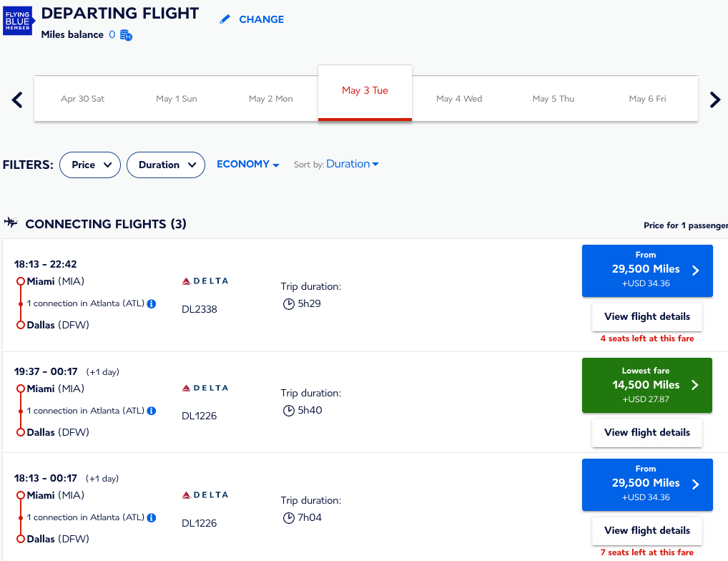
Task: Click the CHANGE link
Action: coord(261,19)
